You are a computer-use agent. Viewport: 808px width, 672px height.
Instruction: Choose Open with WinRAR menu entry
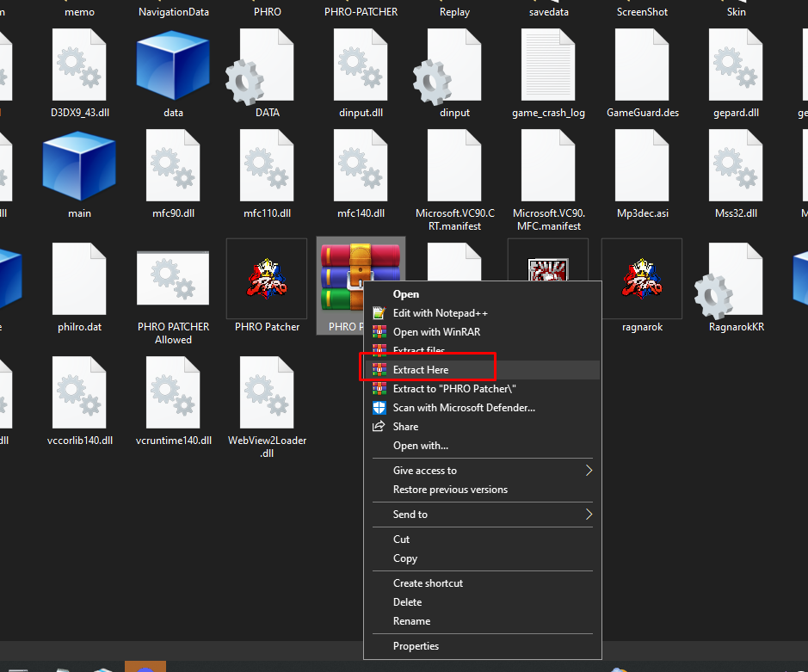(x=429, y=332)
